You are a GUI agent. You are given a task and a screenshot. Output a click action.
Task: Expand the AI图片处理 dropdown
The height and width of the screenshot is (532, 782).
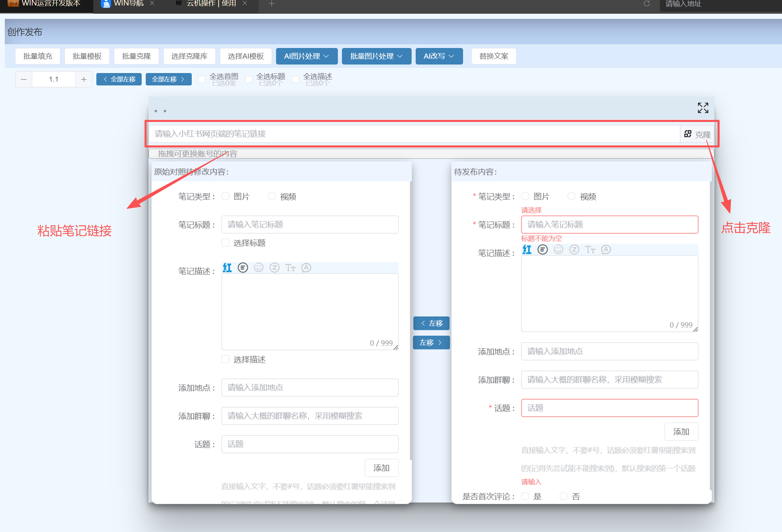point(306,56)
